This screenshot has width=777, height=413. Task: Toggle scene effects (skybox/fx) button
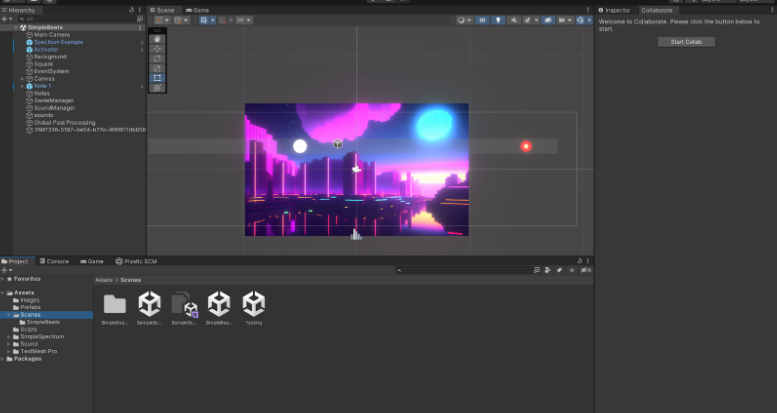pos(527,20)
